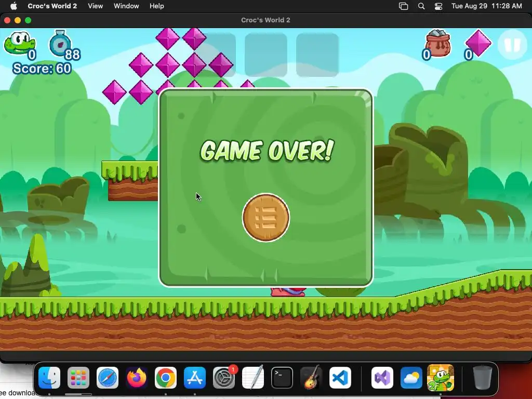Image resolution: width=532 pixels, height=399 pixels.
Task: Click the date and time in menu bar
Action: pyautogui.click(x=486, y=6)
